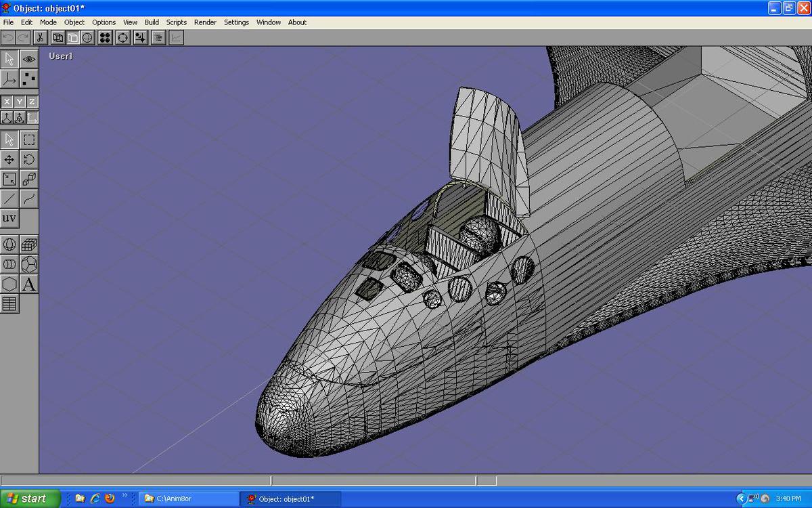Open the Options menu
Viewport: 812px width, 508px height.
click(x=104, y=22)
